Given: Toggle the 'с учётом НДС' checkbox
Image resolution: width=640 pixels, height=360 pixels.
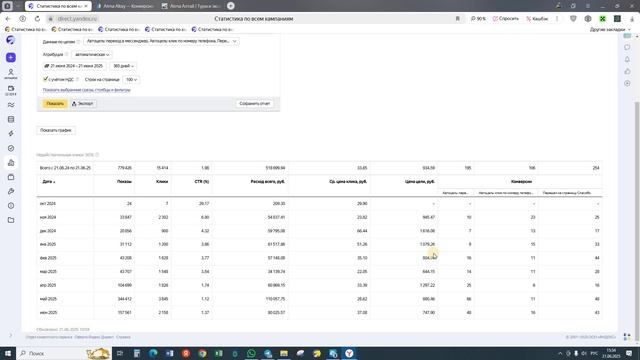Looking at the screenshot, I should pyautogui.click(x=45, y=79).
